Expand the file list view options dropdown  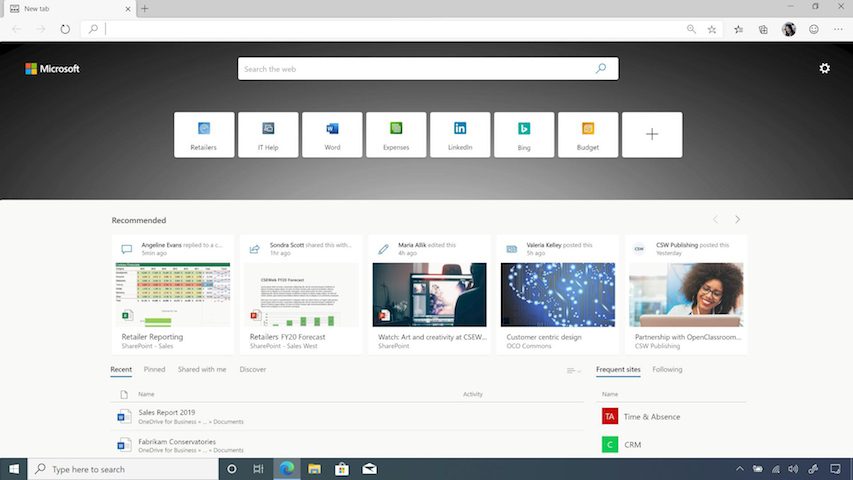pyautogui.click(x=574, y=371)
